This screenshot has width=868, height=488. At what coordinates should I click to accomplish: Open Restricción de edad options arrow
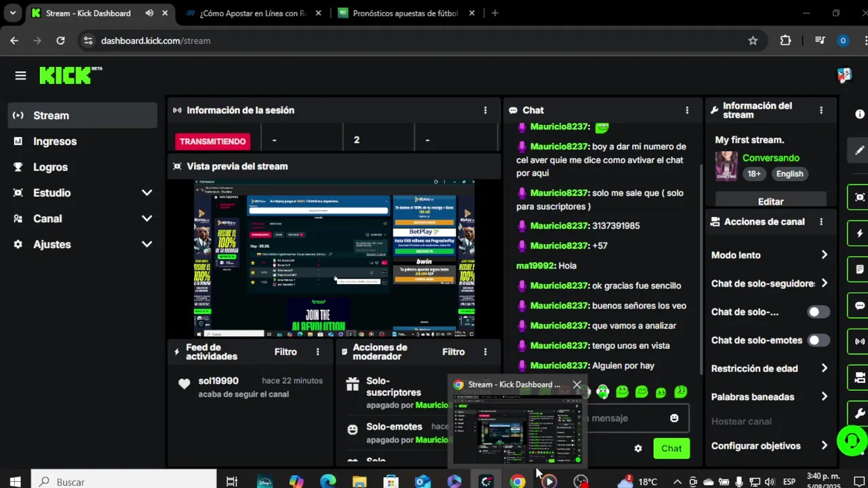click(824, 369)
